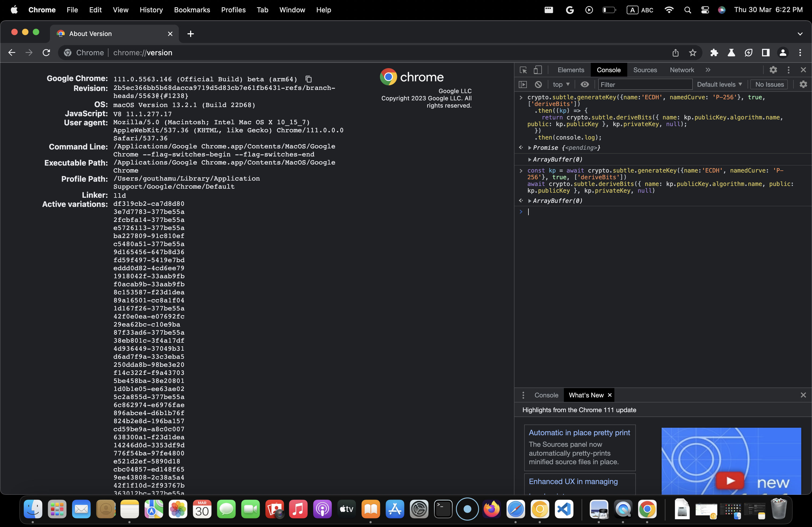Open Firefox from the Dock
Screen dimensions: 812x527
click(491, 509)
